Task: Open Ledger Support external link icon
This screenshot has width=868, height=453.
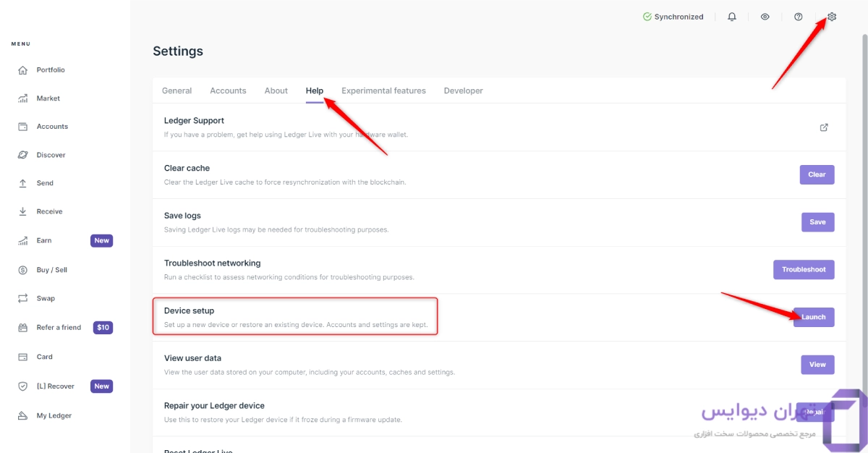Action: (824, 127)
